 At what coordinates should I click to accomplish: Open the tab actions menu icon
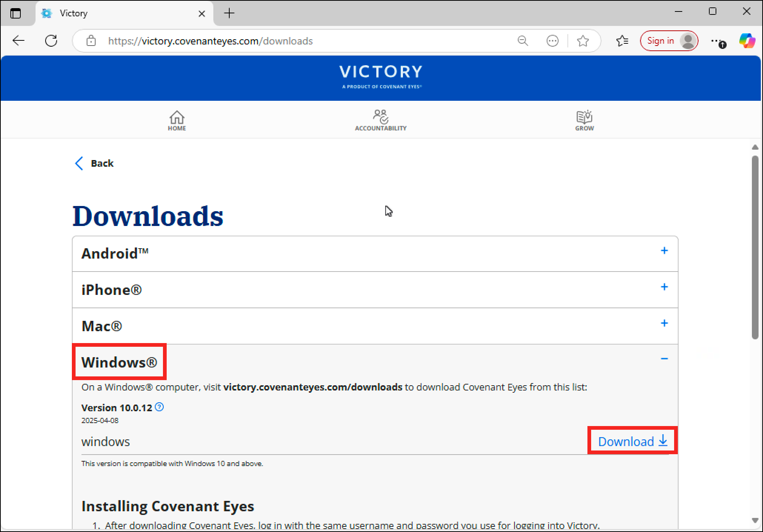click(16, 13)
